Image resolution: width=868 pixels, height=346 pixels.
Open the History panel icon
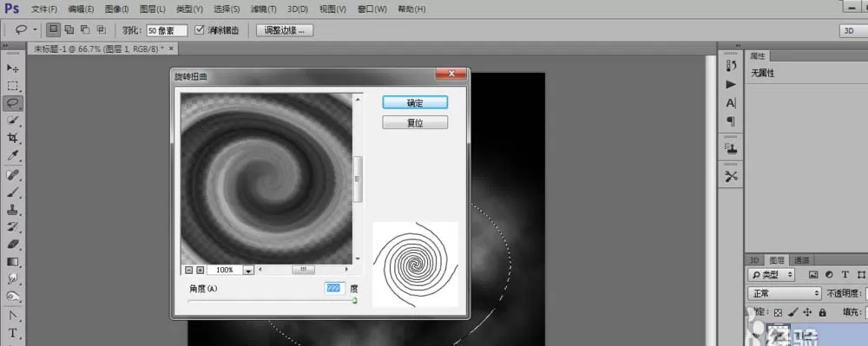[x=731, y=66]
